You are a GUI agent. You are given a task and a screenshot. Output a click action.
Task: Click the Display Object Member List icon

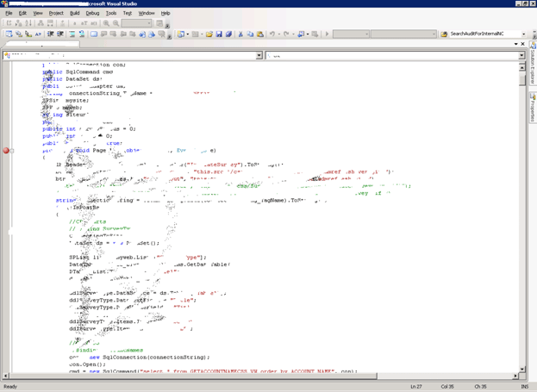[9, 34]
